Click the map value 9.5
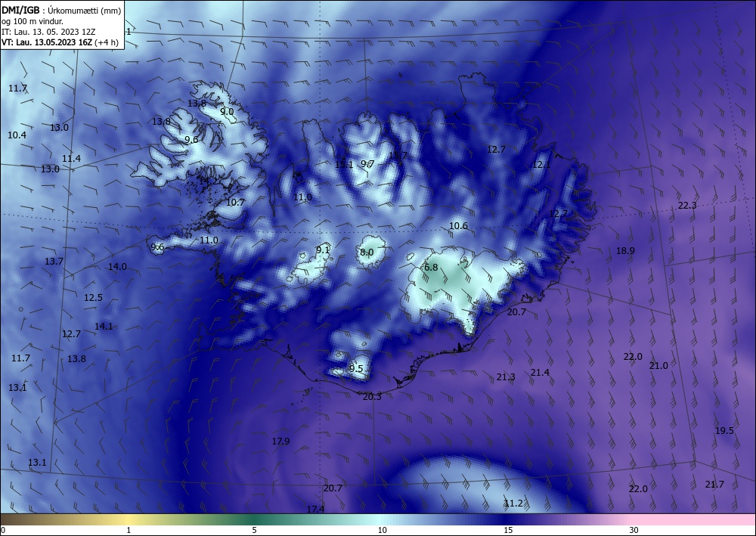 point(356,369)
